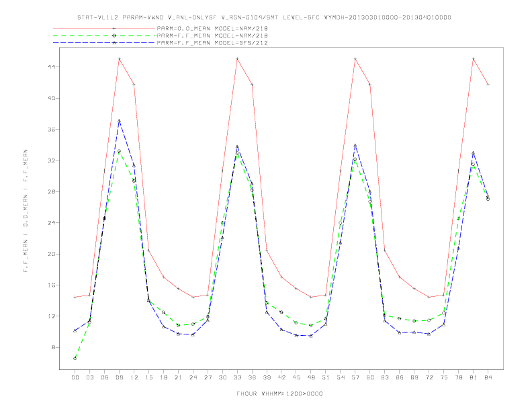Click the chart title line starting STAT=VL1L2
Viewport: 532px width, 411px height.
[264, 17]
